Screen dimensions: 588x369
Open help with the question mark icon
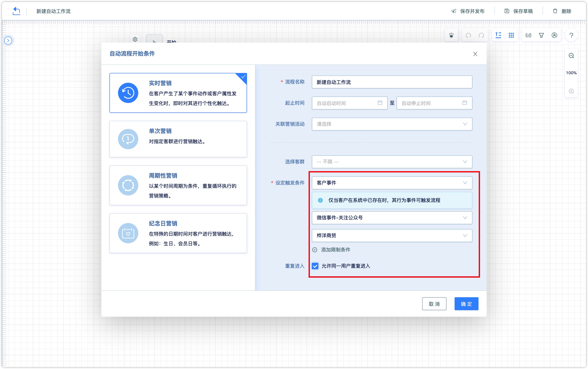(571, 35)
